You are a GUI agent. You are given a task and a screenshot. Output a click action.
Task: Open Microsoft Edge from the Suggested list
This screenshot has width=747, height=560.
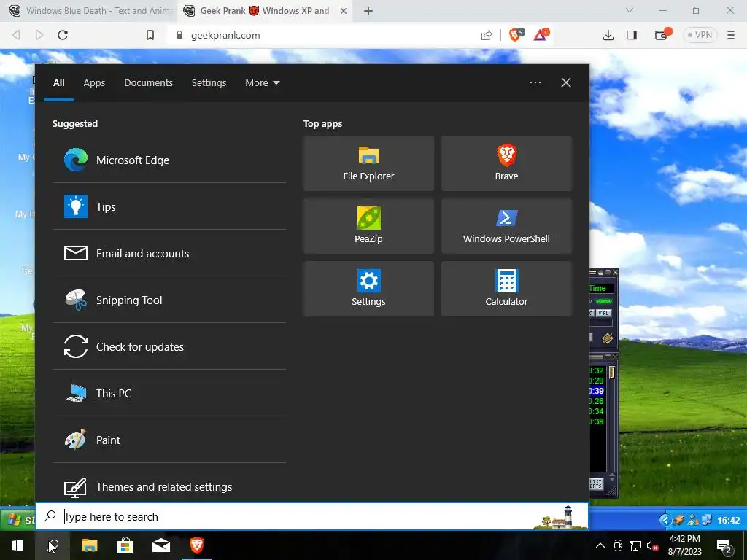click(169, 160)
